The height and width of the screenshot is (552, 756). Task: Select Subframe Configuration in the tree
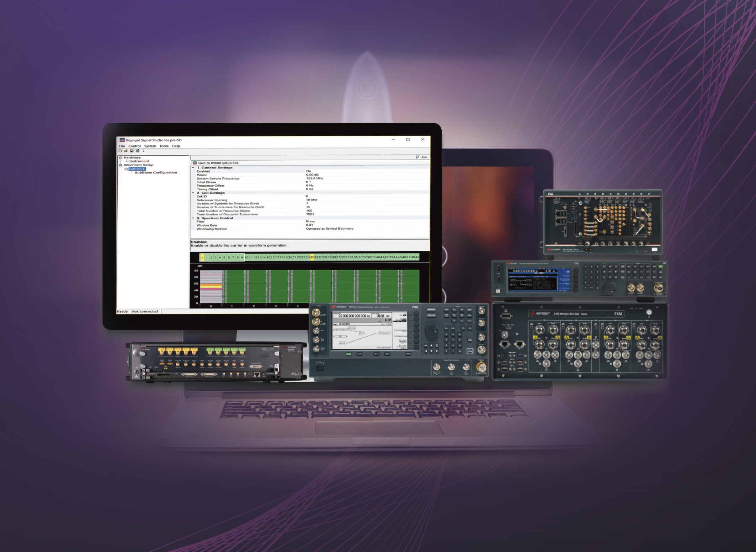pos(156,172)
